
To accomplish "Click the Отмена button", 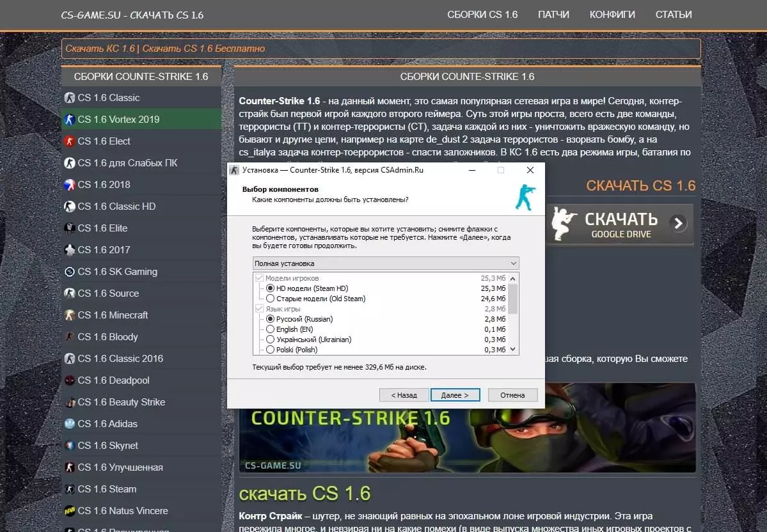I will pos(512,395).
